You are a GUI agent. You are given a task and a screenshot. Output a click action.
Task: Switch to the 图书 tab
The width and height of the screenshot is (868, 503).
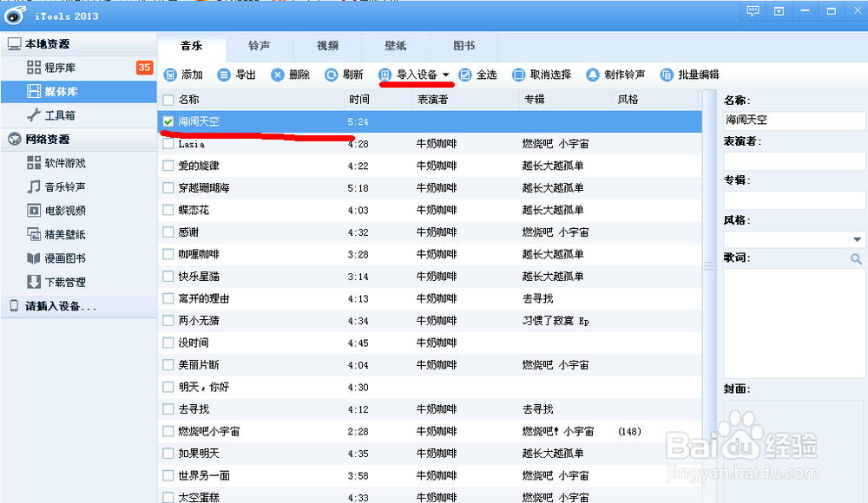(x=464, y=46)
